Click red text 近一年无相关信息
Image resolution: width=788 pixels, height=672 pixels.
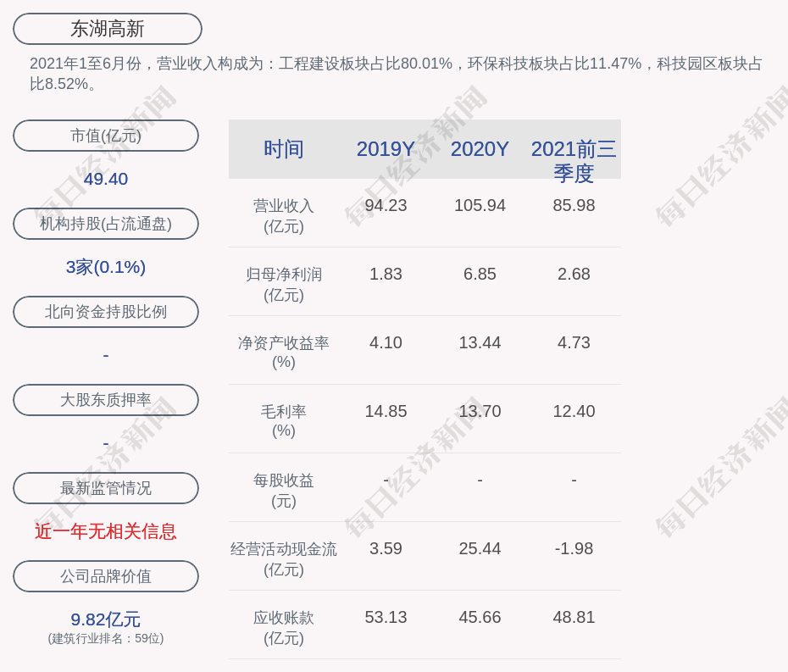click(x=106, y=531)
